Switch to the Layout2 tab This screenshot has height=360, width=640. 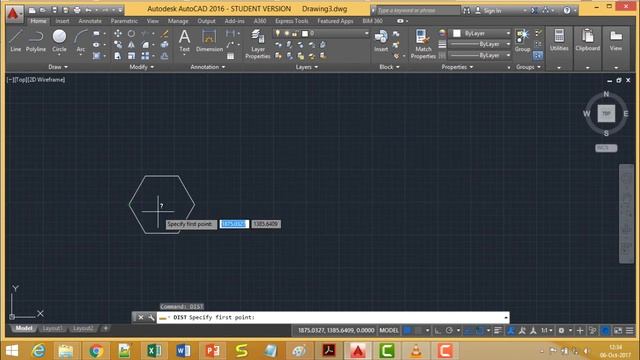(x=82, y=328)
